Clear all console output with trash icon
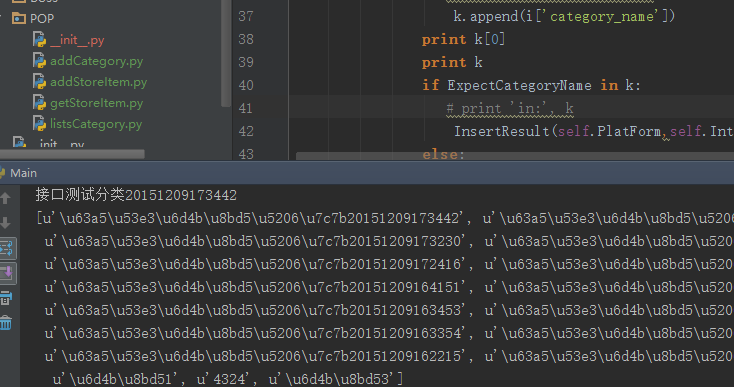Image resolution: width=734 pixels, height=387 pixels. (6, 323)
